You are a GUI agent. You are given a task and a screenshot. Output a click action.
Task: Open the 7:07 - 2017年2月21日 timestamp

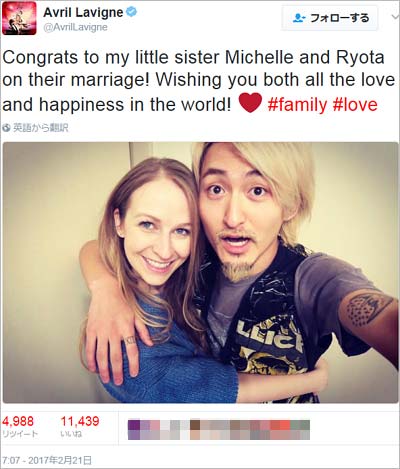click(47, 461)
